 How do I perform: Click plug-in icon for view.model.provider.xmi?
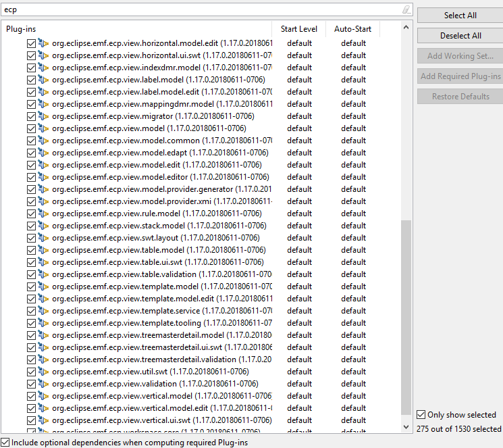43,201
